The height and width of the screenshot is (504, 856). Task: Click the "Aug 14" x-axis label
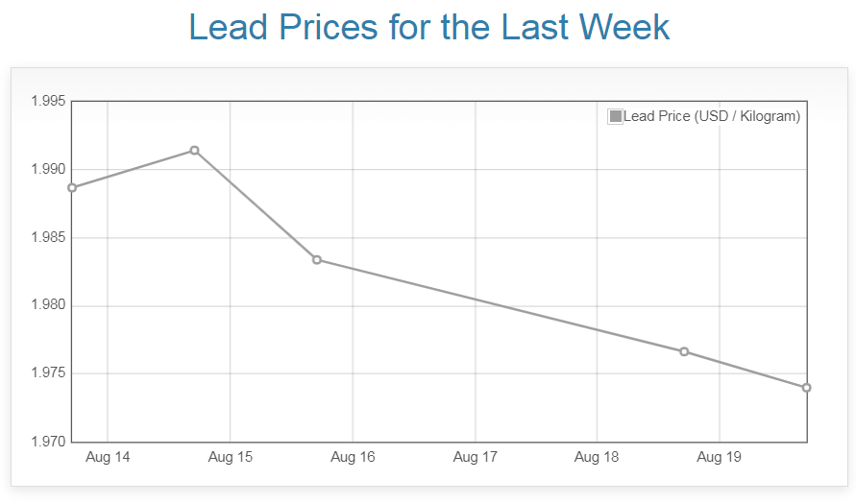tap(108, 458)
